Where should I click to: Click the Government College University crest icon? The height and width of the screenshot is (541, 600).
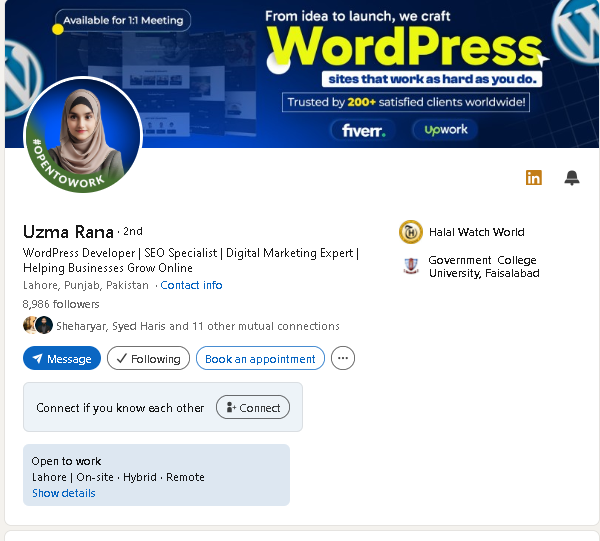coord(411,266)
